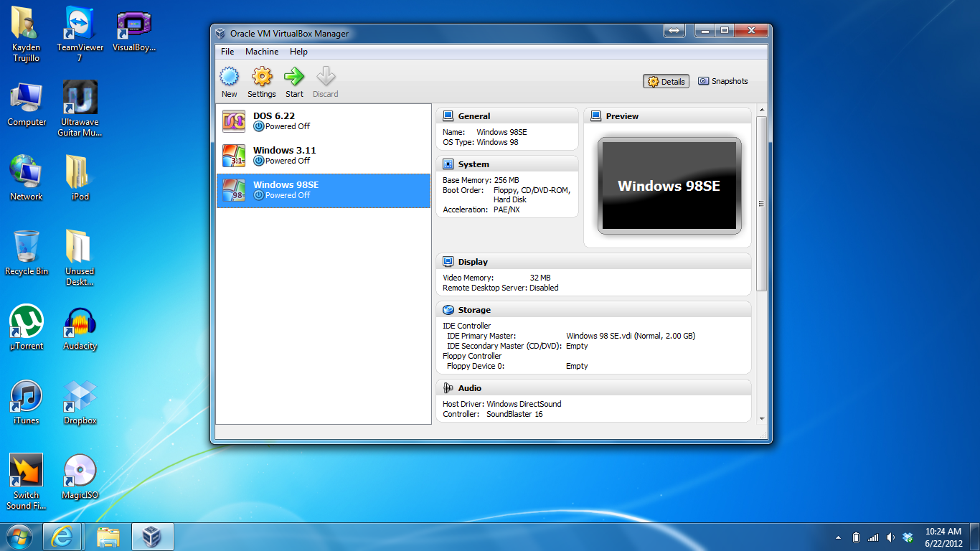980x551 pixels.
Task: Click 'Windows DirectSound' host driver value
Action: coord(524,404)
